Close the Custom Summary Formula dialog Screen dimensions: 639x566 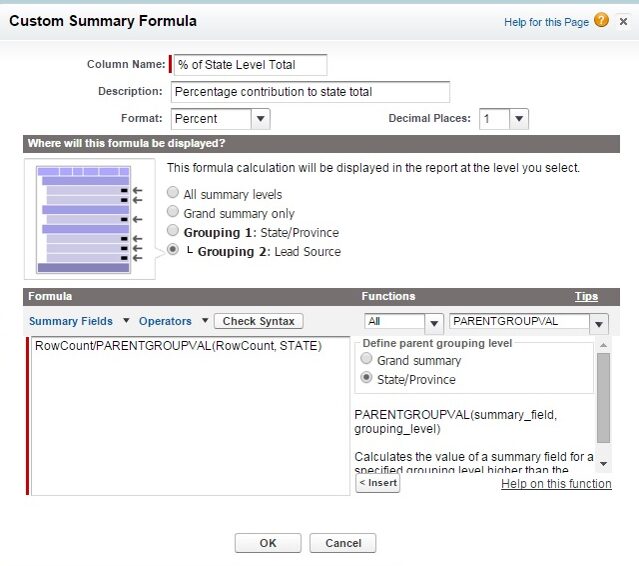pos(623,21)
